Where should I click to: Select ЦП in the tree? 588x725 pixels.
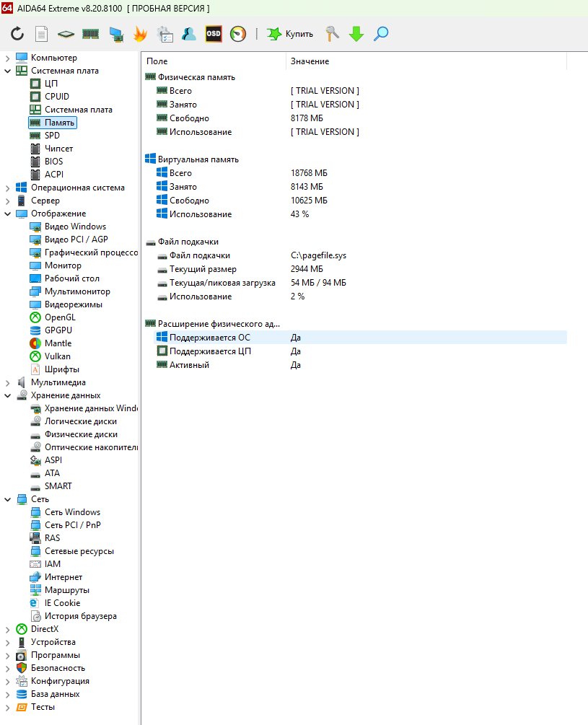point(51,84)
